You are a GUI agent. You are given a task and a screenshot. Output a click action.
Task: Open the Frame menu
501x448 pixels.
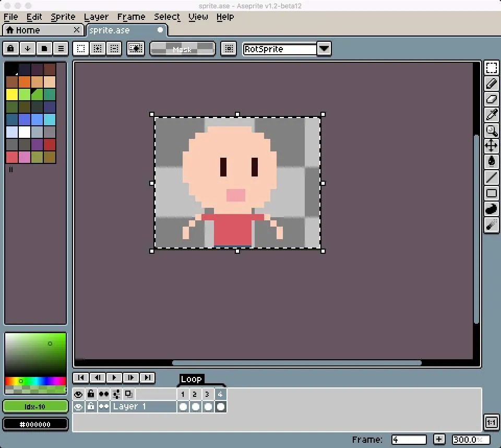click(x=132, y=17)
